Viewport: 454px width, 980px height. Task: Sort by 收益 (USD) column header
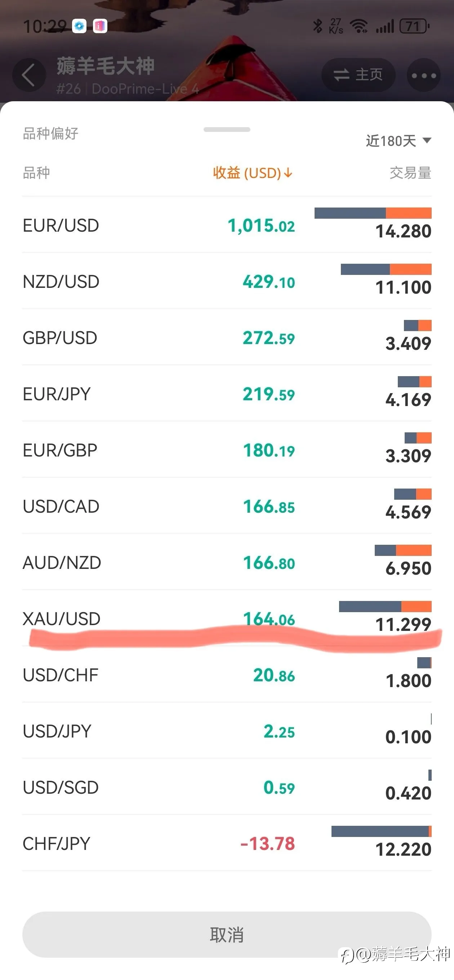253,173
